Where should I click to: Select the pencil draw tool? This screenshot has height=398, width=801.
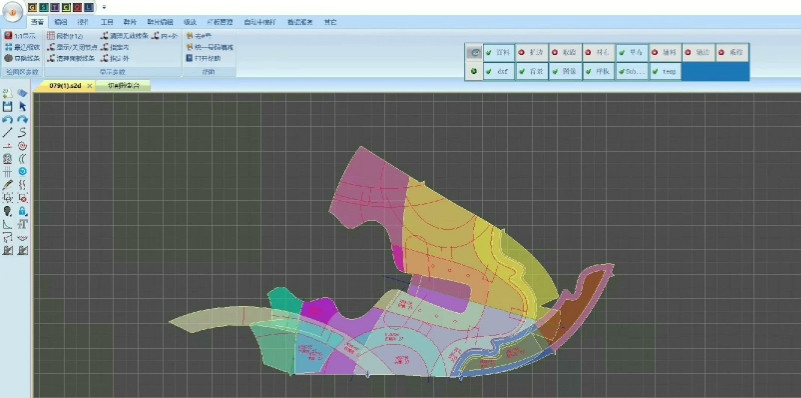pos(7,185)
